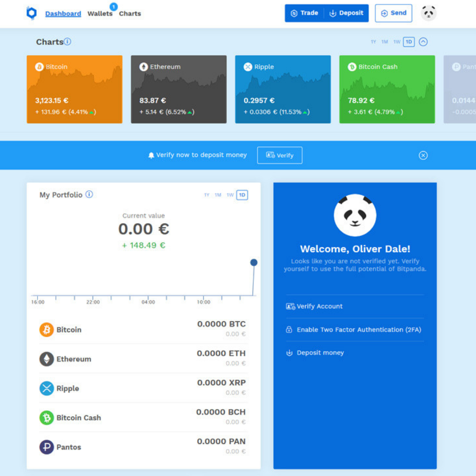Viewport: 476px width, 476px height.
Task: Open the Ethereum price chart card
Action: [x=179, y=89]
